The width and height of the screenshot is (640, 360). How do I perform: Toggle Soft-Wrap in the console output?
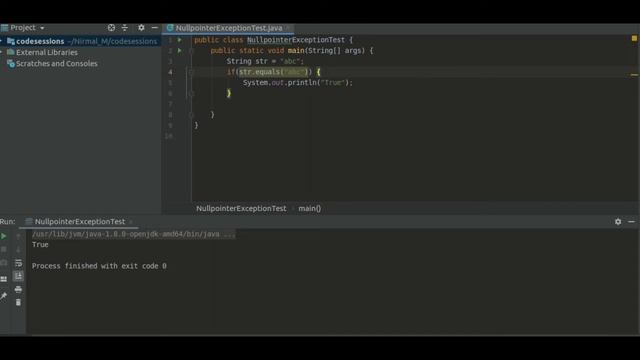tap(18, 263)
